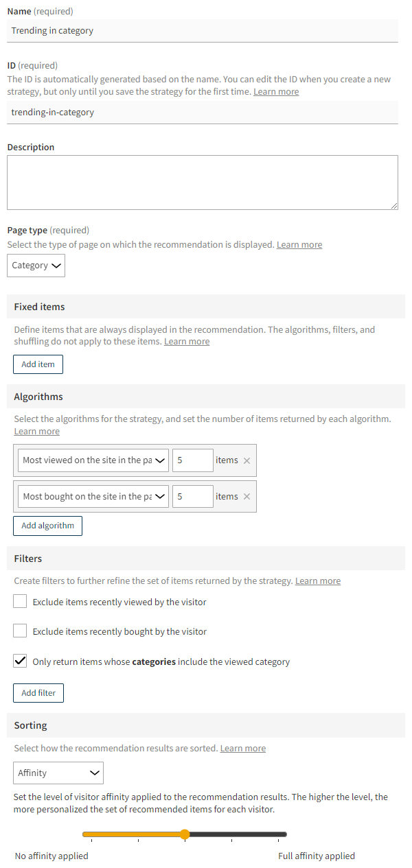Open 'Learn more' under Fixed items
The image size is (412, 868).
click(186, 341)
